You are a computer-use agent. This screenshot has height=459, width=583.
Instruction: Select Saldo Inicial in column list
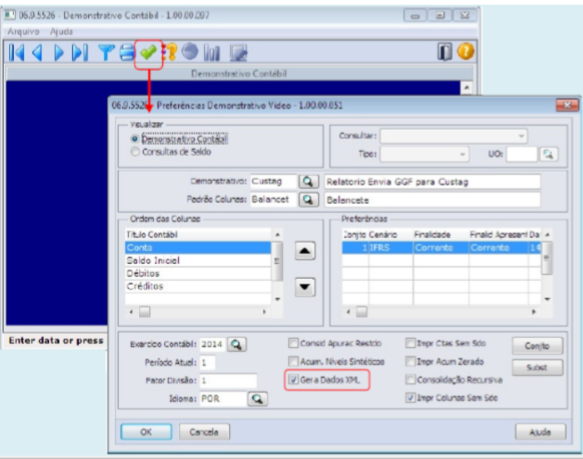point(198,260)
